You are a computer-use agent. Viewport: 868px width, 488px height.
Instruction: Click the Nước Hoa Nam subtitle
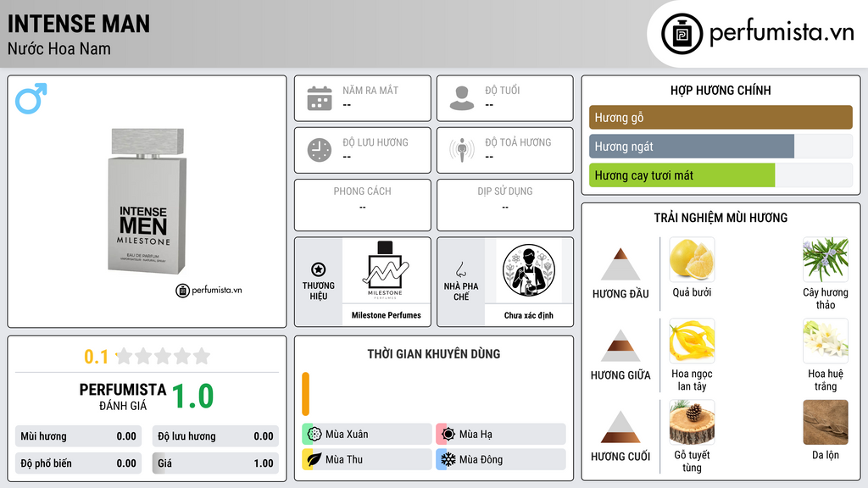tap(59, 48)
